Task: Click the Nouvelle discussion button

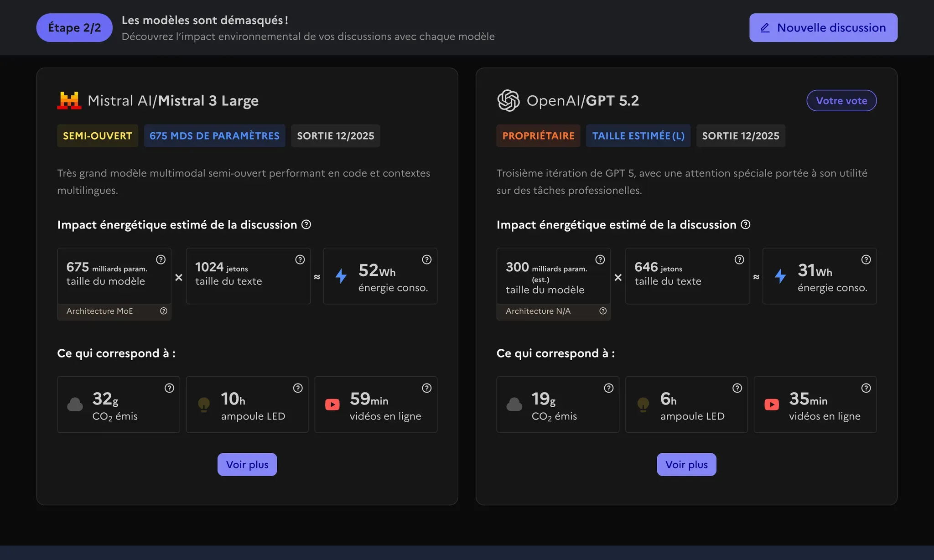Action: click(x=823, y=28)
